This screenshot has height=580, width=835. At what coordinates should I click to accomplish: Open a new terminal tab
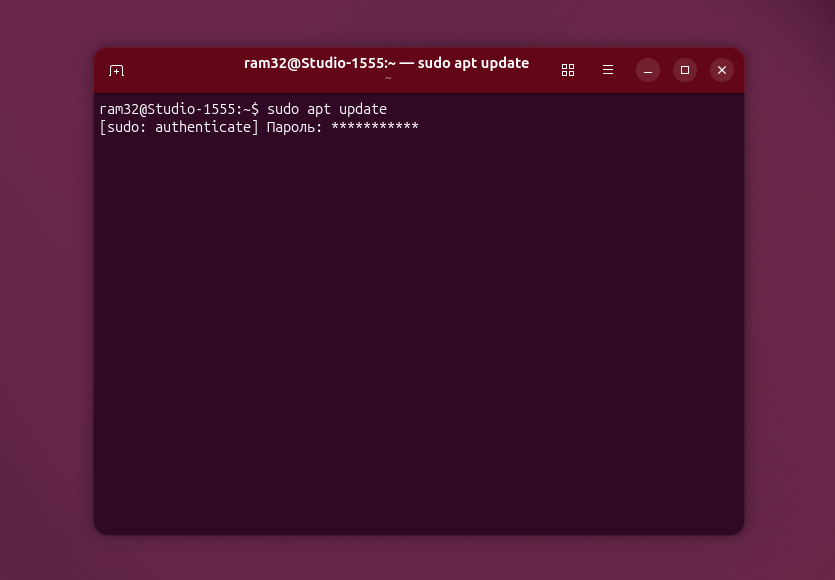click(x=116, y=70)
